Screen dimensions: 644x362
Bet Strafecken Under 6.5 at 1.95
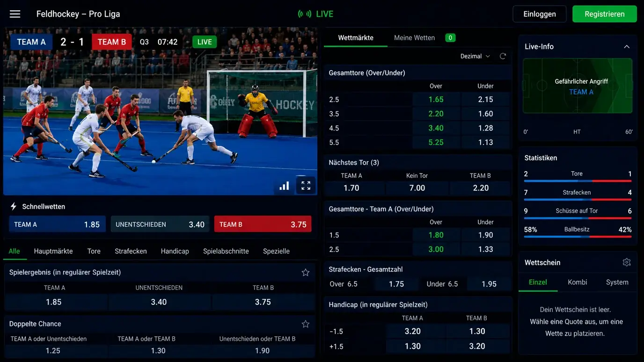[489, 284]
